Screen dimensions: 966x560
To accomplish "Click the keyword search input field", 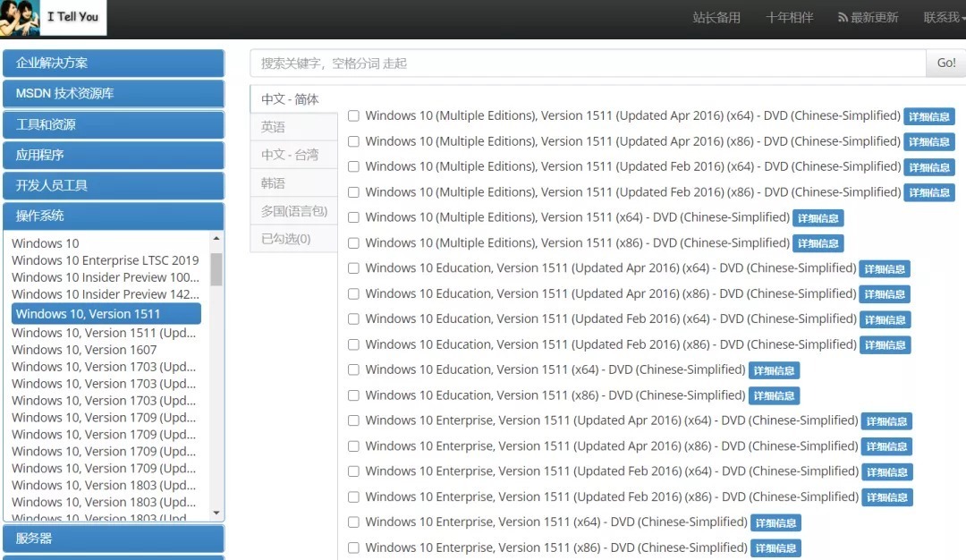I will click(x=587, y=64).
